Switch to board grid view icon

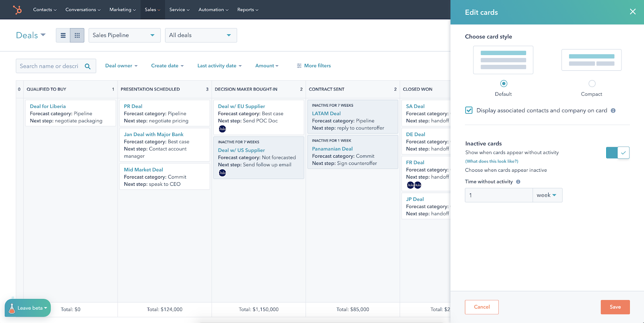pos(77,35)
